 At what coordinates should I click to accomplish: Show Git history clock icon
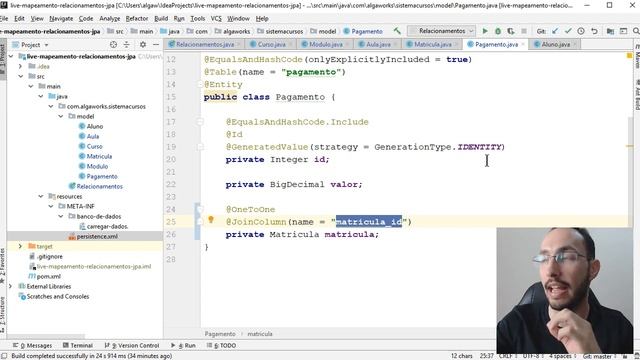581,31
